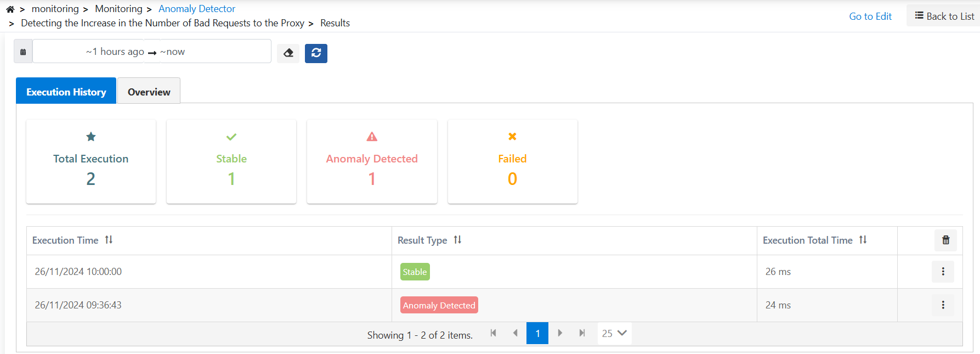
Task: Refresh results with the blue reload button
Action: (316, 53)
